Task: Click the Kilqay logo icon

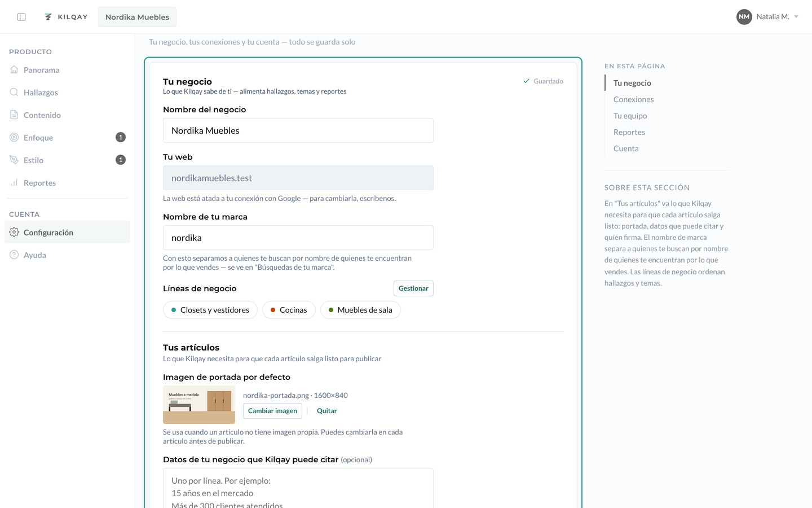Action: click(x=48, y=17)
